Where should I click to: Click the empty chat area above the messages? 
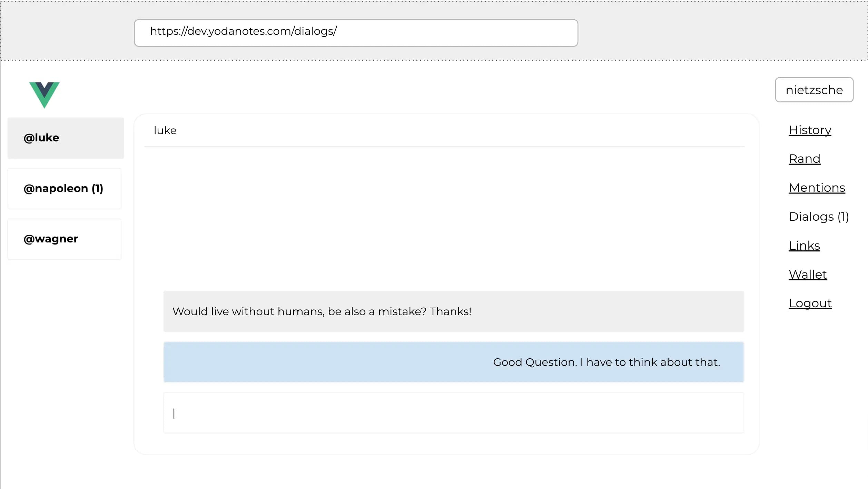445,217
